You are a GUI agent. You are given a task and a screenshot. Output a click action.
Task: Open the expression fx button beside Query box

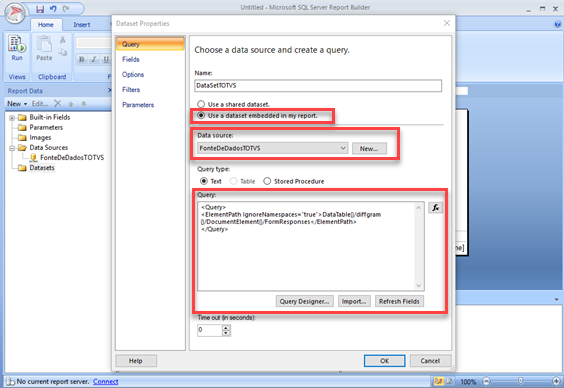[x=436, y=207]
